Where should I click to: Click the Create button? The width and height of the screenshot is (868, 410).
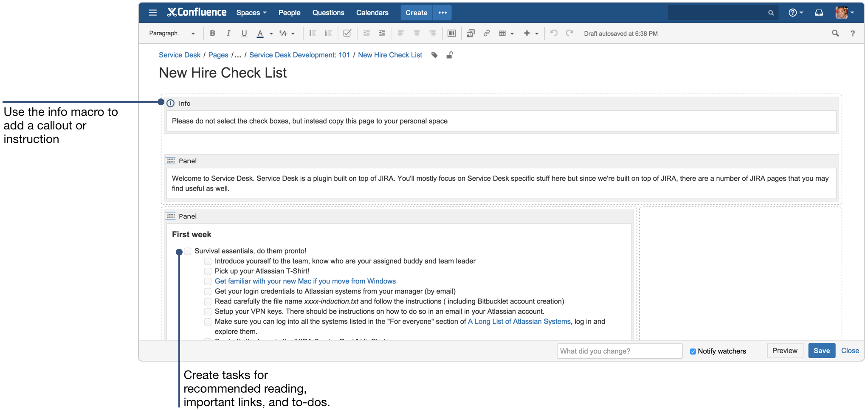tap(416, 13)
